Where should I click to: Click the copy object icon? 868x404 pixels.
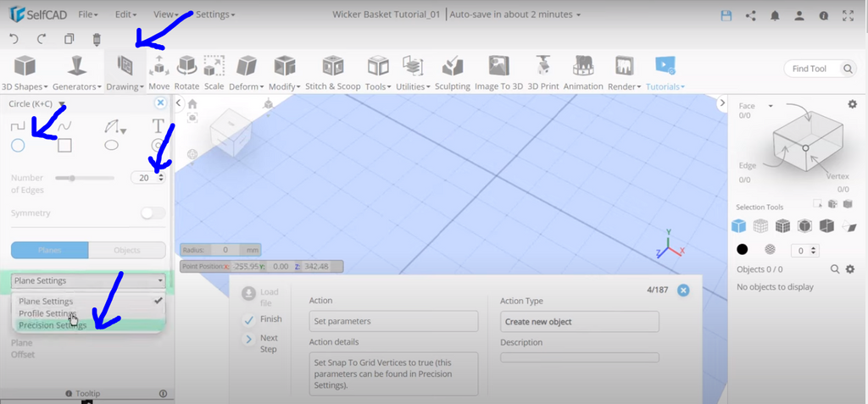[x=69, y=39]
